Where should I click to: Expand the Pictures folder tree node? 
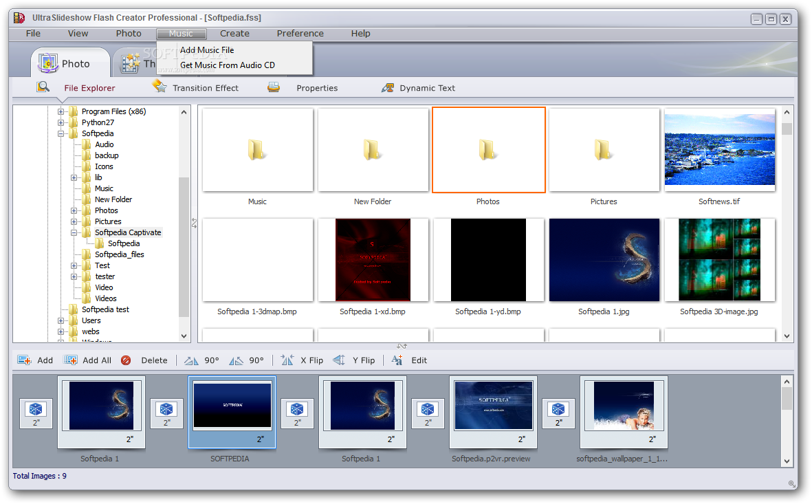74,221
